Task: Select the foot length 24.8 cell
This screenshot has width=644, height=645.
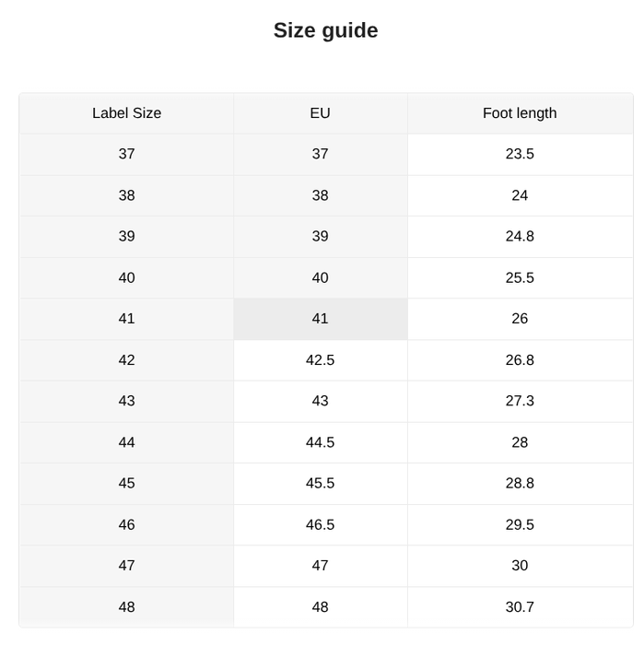Action: click(x=520, y=237)
